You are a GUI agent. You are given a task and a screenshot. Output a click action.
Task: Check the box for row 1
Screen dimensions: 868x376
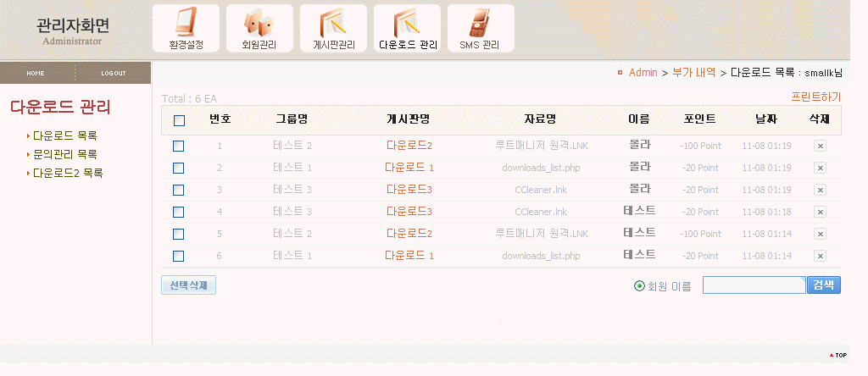click(178, 146)
